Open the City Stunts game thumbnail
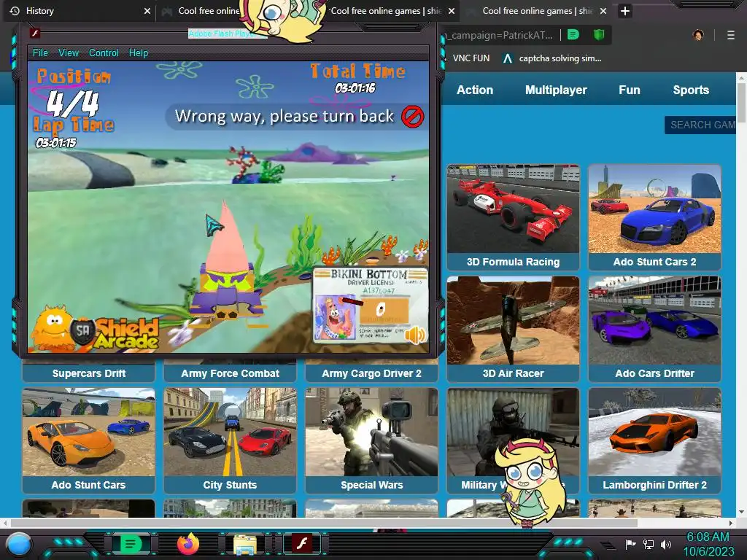The width and height of the screenshot is (747, 560). tap(230, 432)
